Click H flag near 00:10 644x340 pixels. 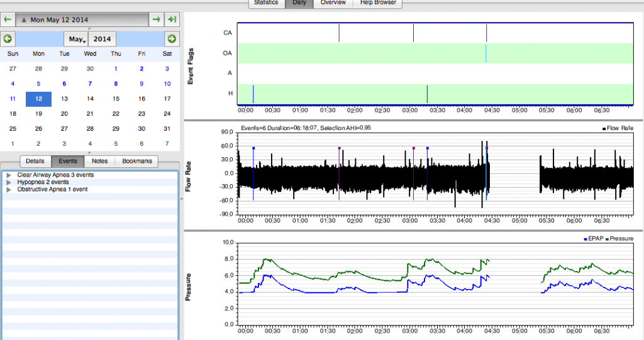tap(253, 94)
